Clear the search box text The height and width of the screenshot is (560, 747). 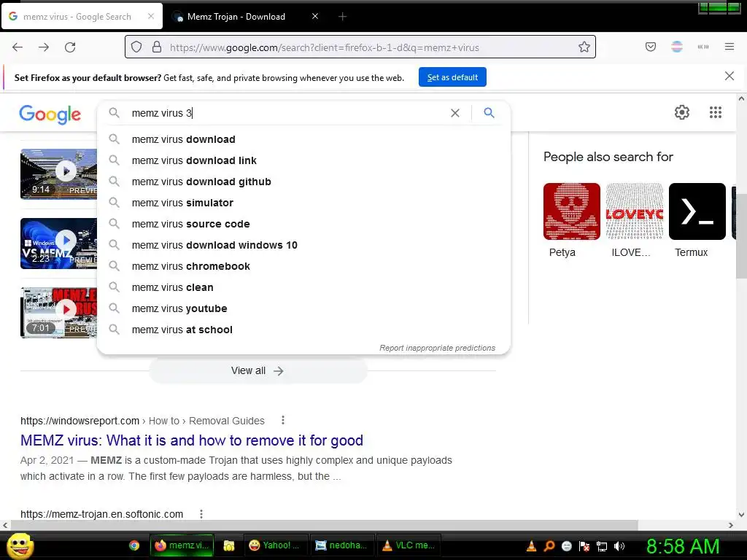[x=455, y=113]
